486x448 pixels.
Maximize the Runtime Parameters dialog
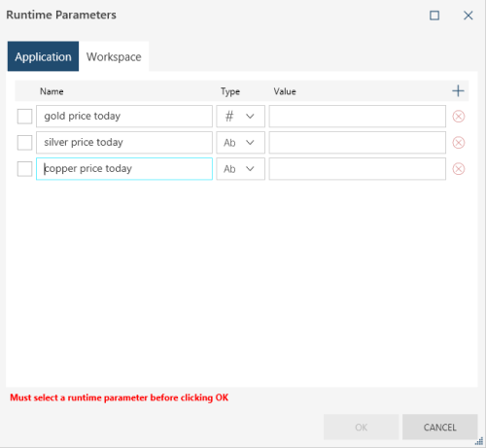tap(434, 16)
